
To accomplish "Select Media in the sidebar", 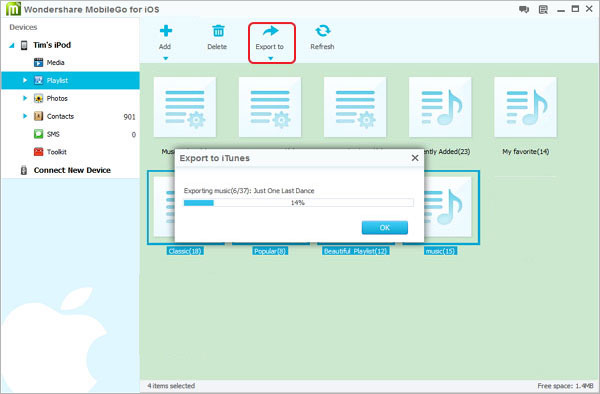I will 70,62.
